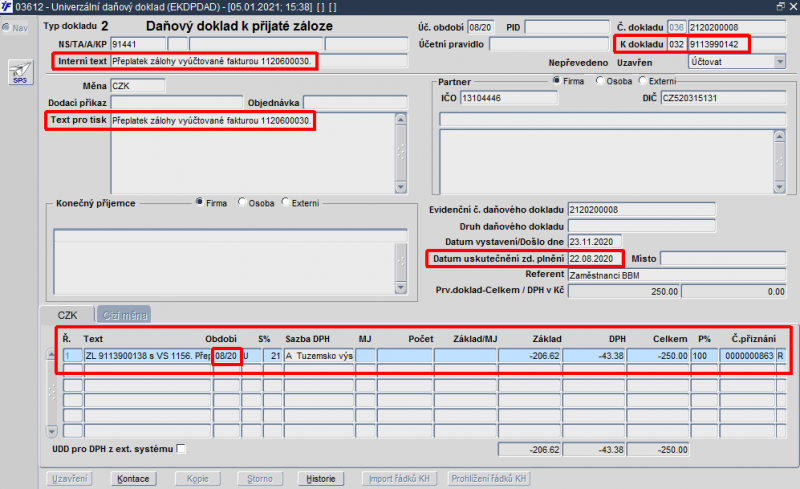The image size is (800, 489).
Task: Click row 1 P% cell 100
Action: (704, 355)
